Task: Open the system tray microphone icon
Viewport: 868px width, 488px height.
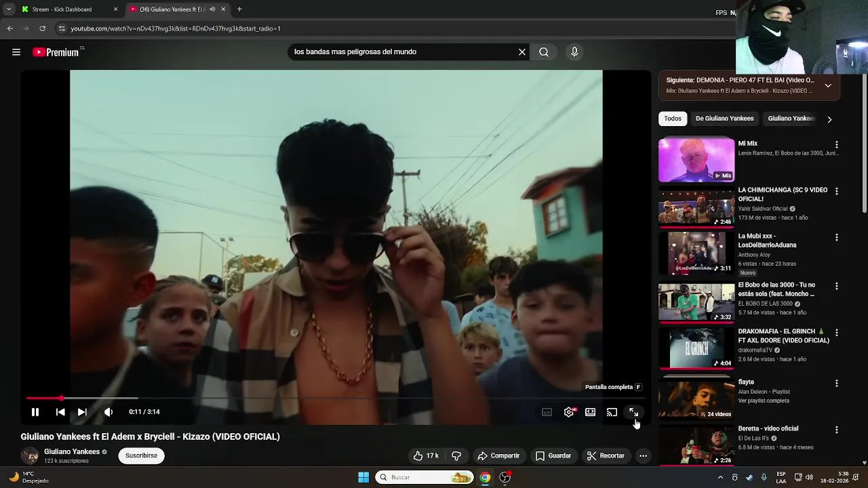Action: point(764,477)
